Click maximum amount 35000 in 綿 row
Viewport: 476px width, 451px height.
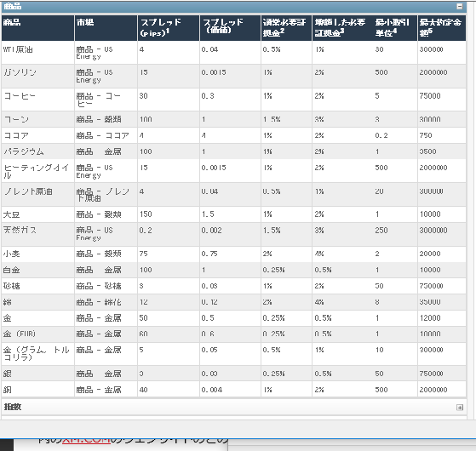coord(430,302)
